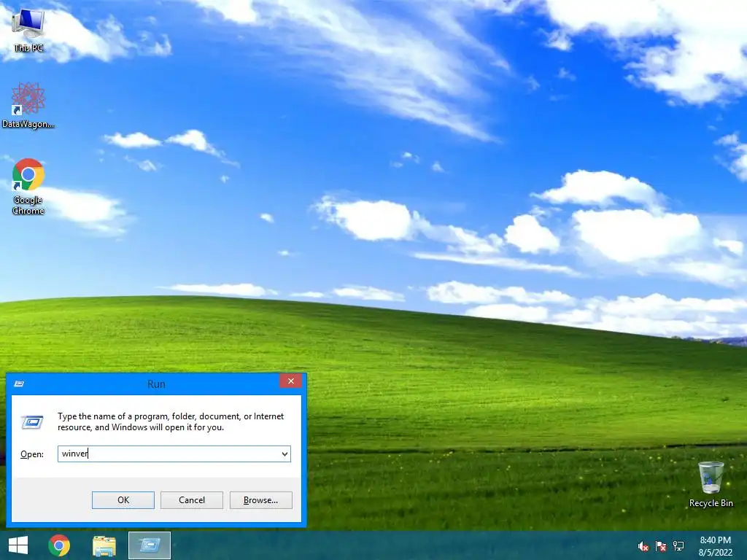
Task: Expand the Open combo box dropdown
Action: (285, 454)
